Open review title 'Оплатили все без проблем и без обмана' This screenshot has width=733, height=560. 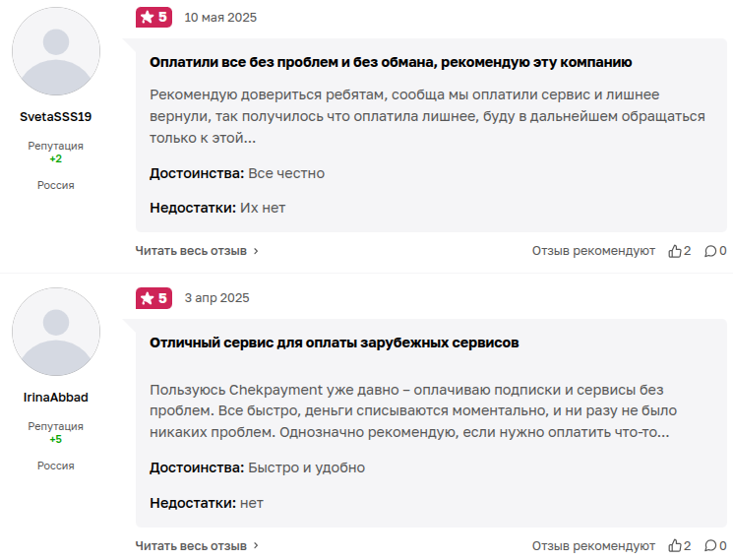point(390,62)
